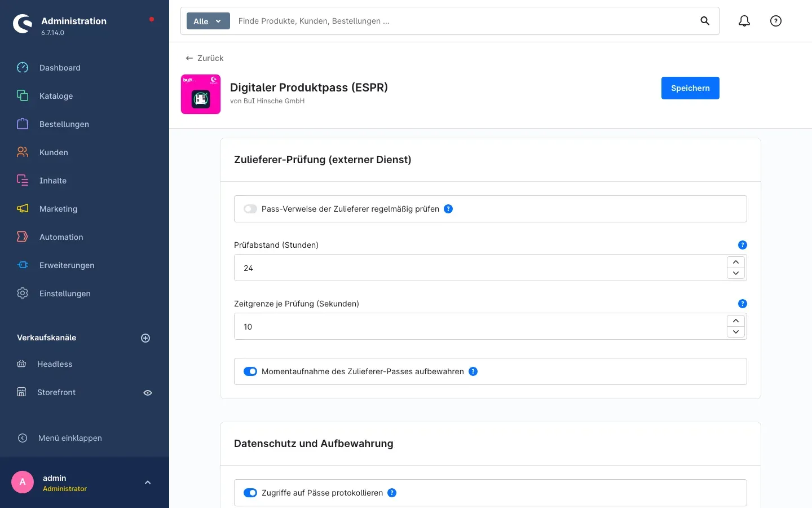Click the Storefront visibility eye icon
Viewport: 812px width, 508px height.
[148, 393]
